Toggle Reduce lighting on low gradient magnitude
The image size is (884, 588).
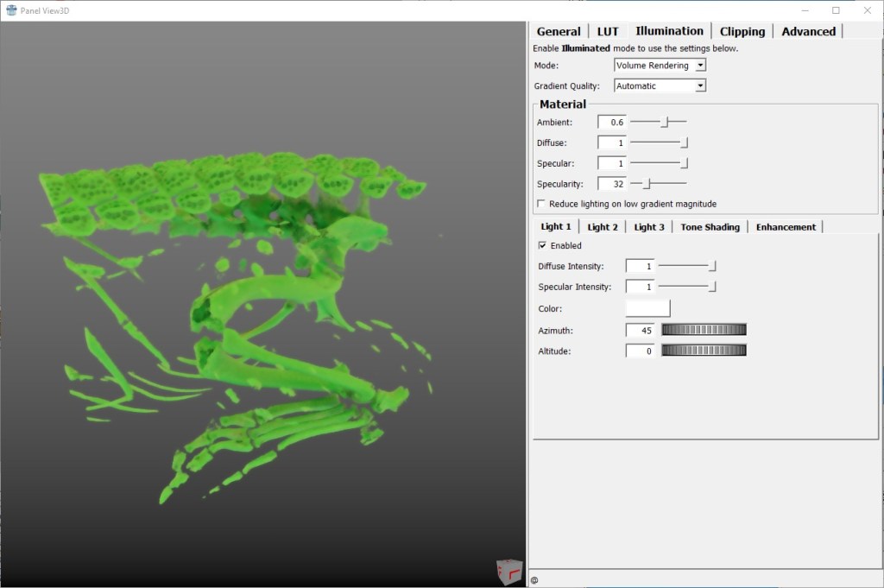pyautogui.click(x=541, y=204)
